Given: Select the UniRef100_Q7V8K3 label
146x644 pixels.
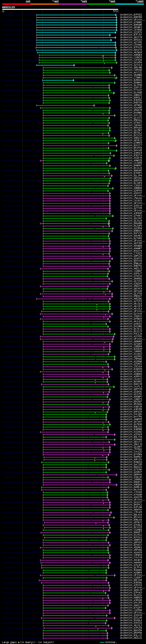Looking at the screenshot, I should (x=131, y=216).
